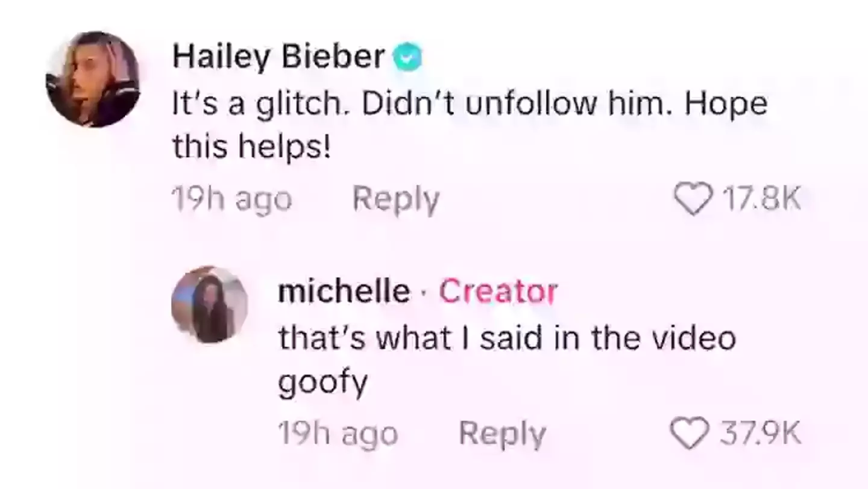Open the Hailey Bieber username link
The image size is (868, 489).
(x=279, y=58)
